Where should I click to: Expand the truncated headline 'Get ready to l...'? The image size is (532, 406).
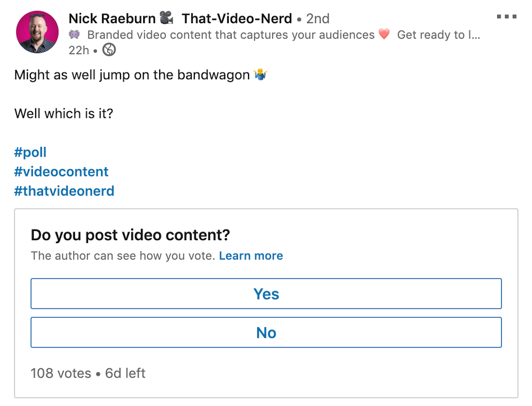point(439,35)
